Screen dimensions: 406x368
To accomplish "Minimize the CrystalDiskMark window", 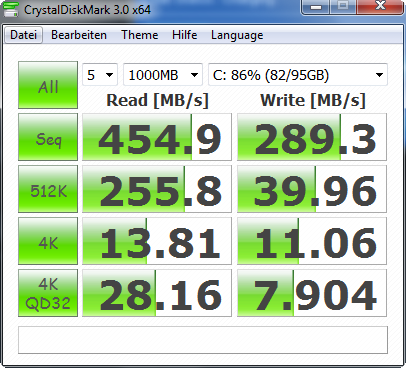I will pos(316,7).
